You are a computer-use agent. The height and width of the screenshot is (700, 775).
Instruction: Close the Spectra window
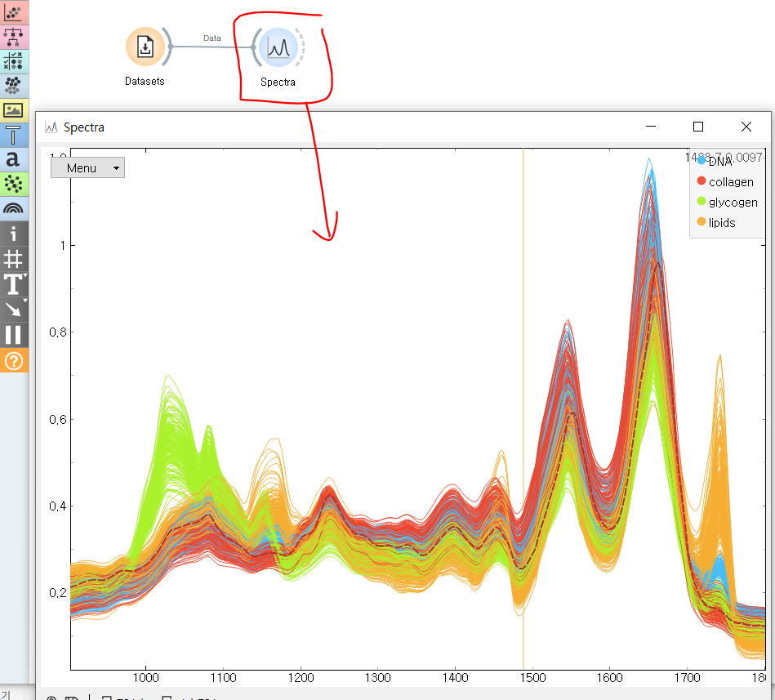[x=746, y=127]
